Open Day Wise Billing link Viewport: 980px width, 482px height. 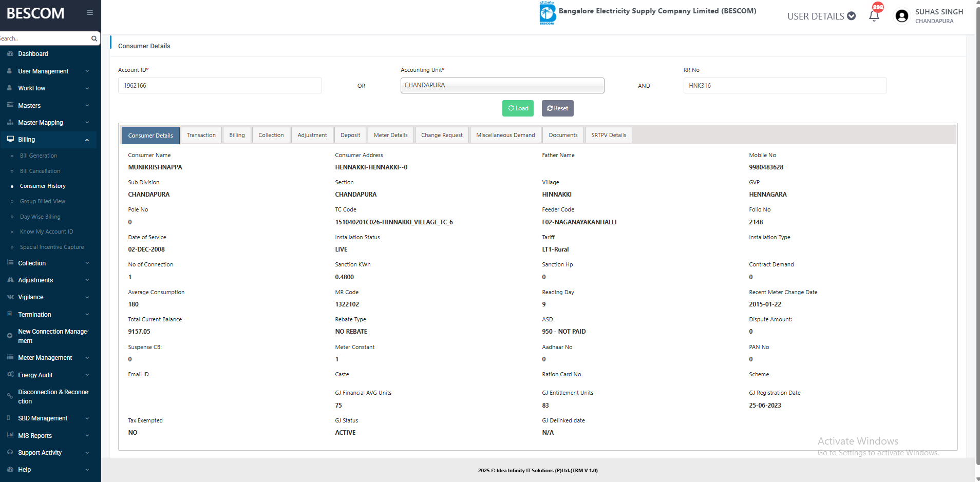[x=40, y=217]
